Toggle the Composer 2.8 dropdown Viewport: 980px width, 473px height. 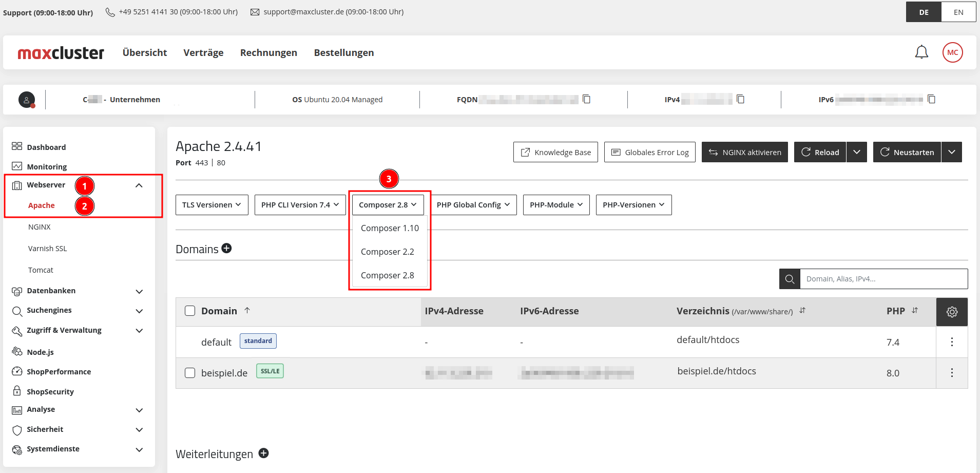coord(388,205)
